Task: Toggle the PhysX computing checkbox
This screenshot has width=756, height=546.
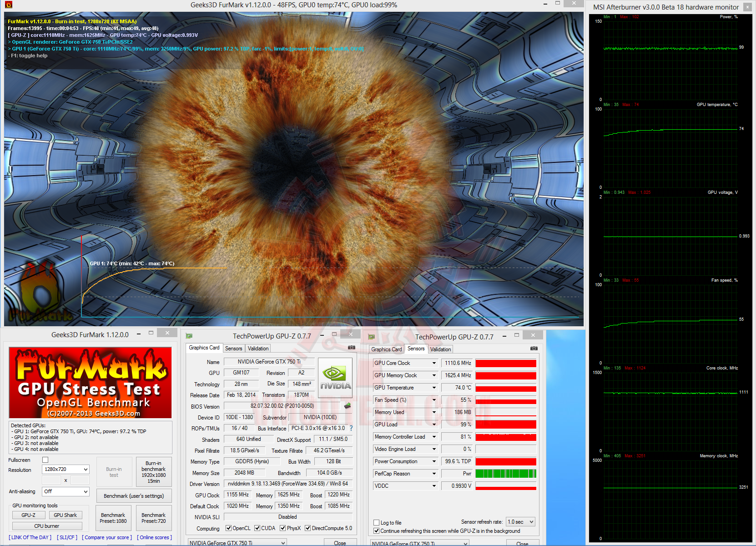Action: tap(283, 528)
